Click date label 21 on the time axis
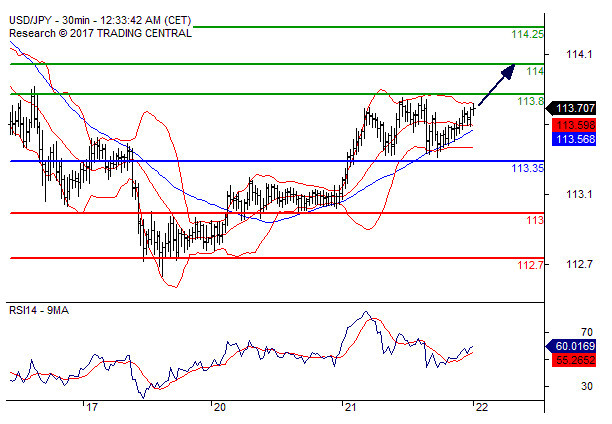This screenshot has height=424, width=612. coord(350,408)
